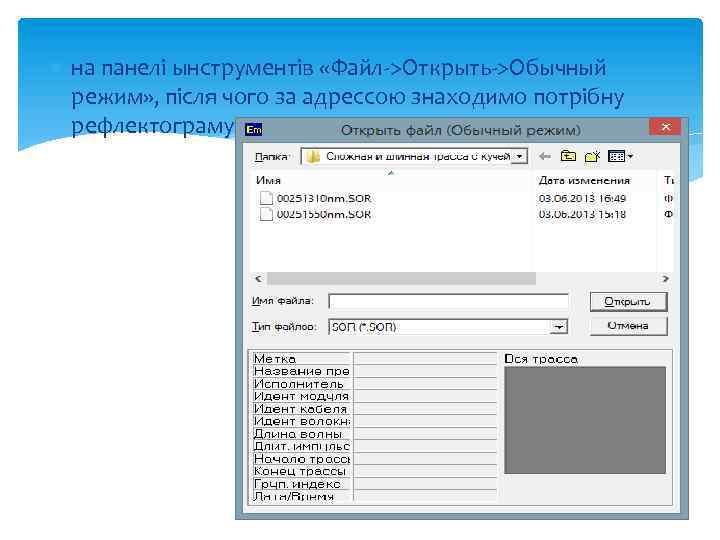
Task: Click horizontal scrollbar left arrow
Action: click(259, 278)
